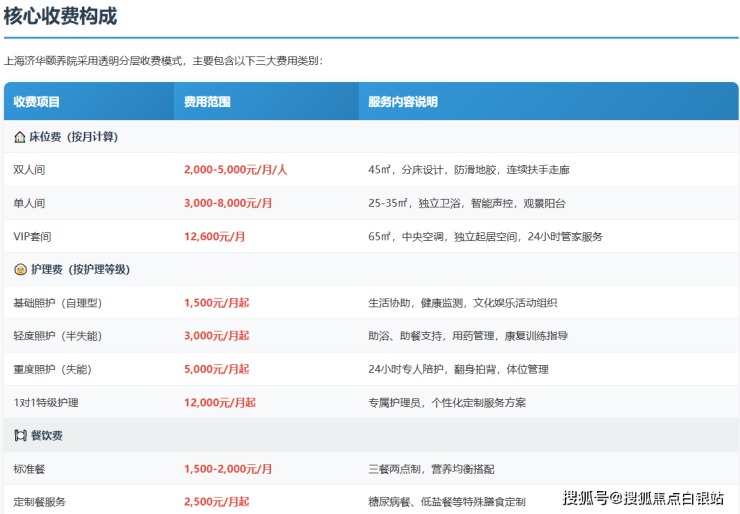Viewport: 740px width, 514px height.
Task: Click the 基础照护（自理型）row label
Action: (60, 303)
